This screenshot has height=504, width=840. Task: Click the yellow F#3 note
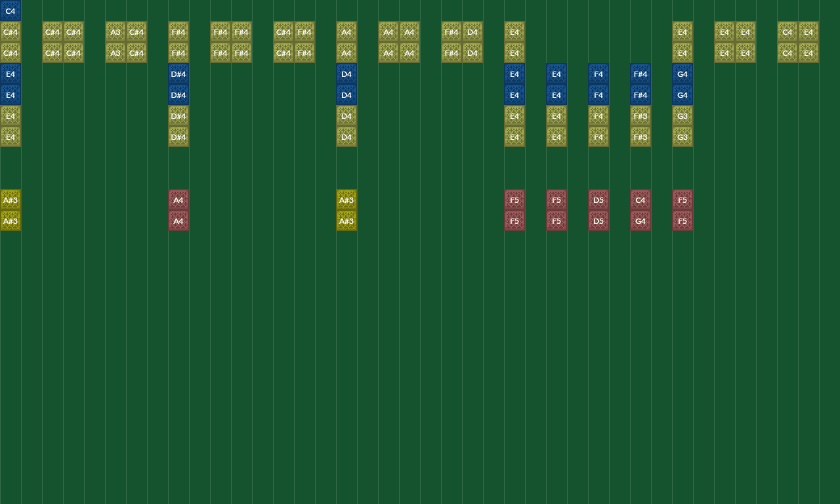640,116
